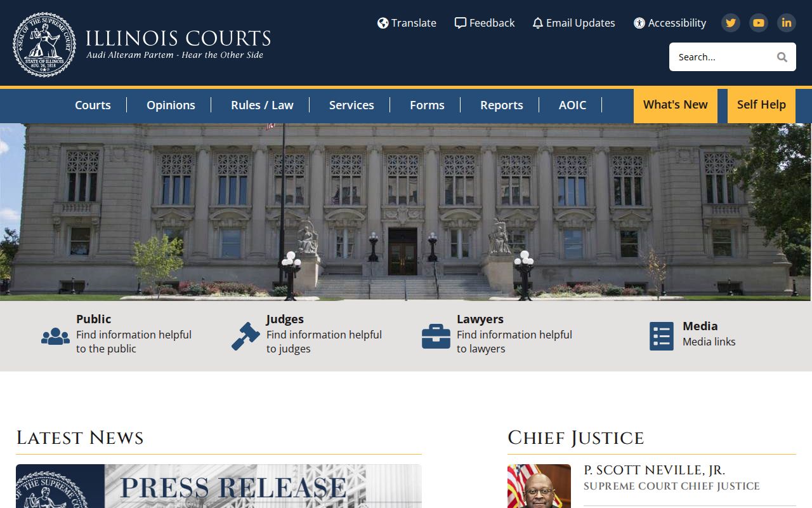Open the Courts menu
Screen dimensions: 812x508
[93, 105]
